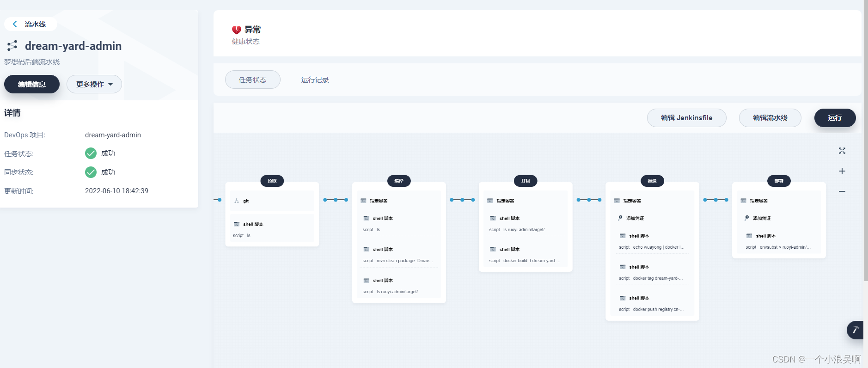
Task: Click the key 添加凭证 icon in 部署 stage
Action: (747, 218)
